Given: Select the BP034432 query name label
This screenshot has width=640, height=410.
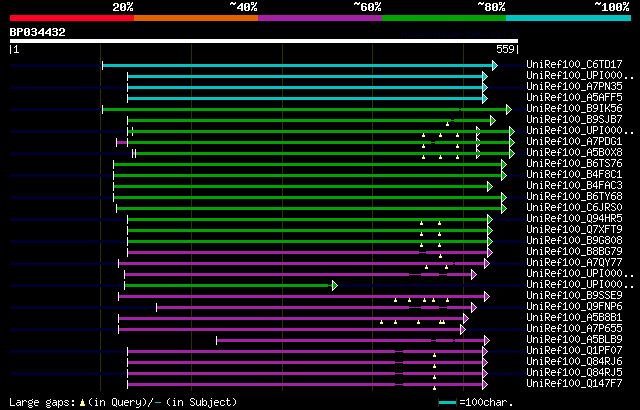Looking at the screenshot, I should click(x=38, y=32).
